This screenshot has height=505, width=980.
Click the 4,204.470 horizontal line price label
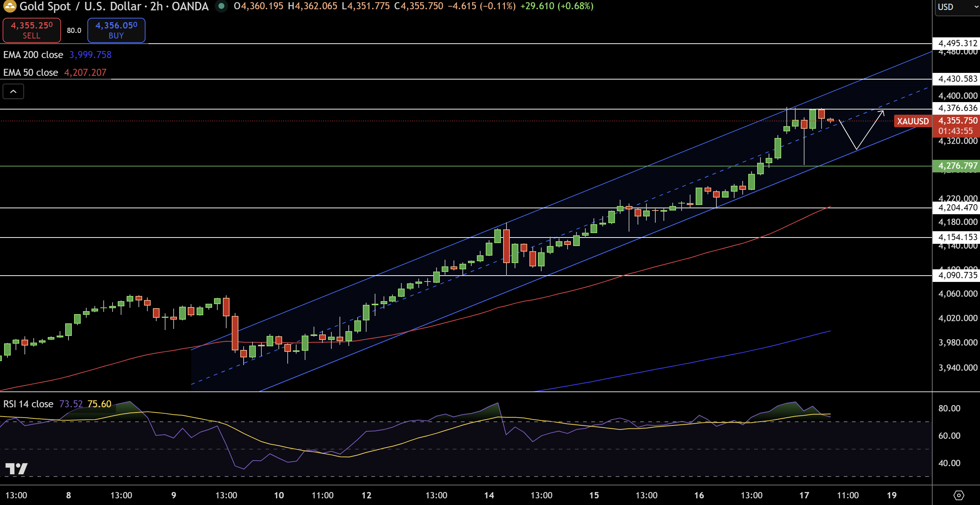957,208
